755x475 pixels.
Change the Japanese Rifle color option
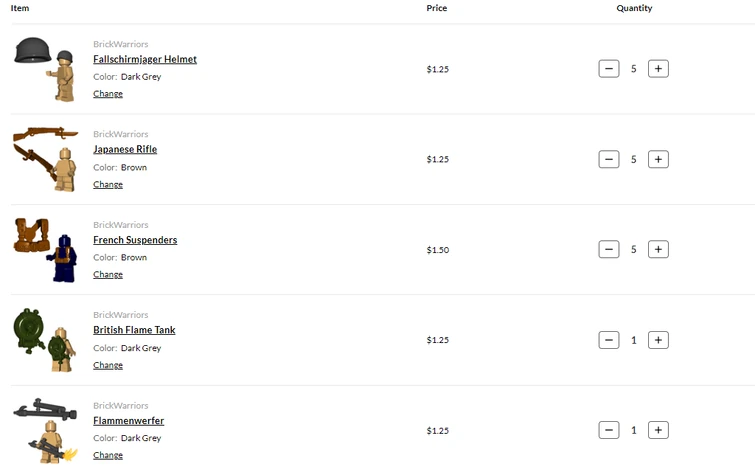[x=108, y=184]
